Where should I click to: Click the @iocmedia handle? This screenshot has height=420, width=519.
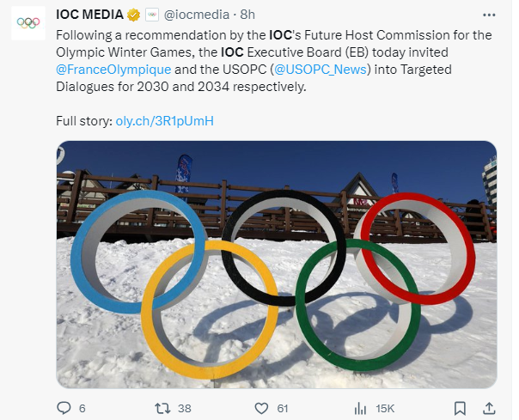(x=197, y=15)
